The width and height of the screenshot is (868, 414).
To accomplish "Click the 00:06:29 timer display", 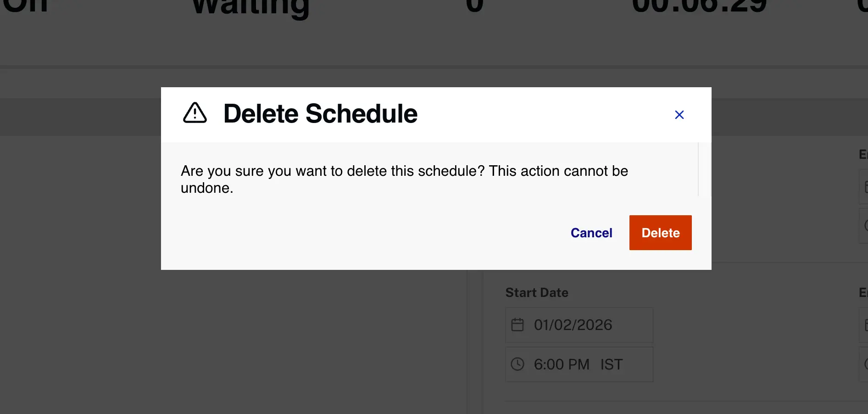I will point(701,6).
